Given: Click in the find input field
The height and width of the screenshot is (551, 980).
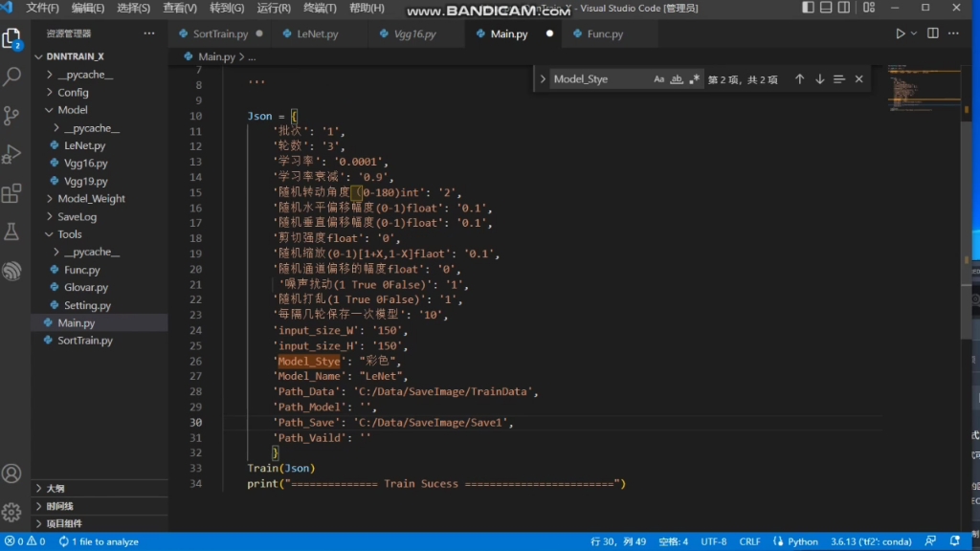Looking at the screenshot, I should [x=598, y=79].
